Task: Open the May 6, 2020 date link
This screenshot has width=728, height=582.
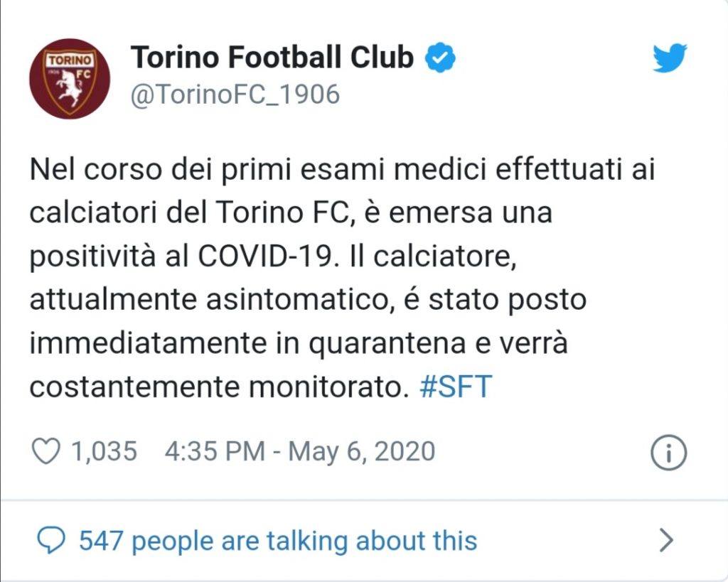Action: pyautogui.click(x=362, y=451)
